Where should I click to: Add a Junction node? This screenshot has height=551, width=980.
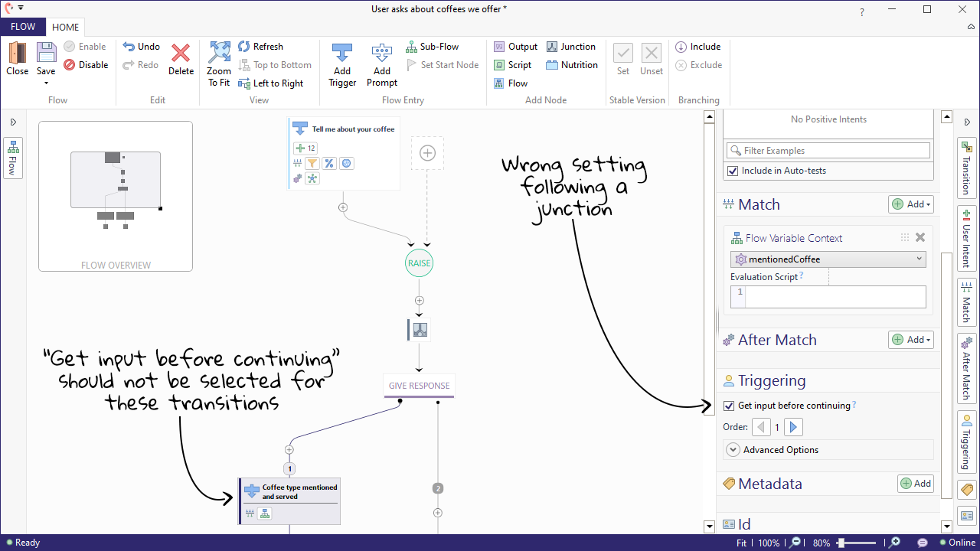coord(571,47)
